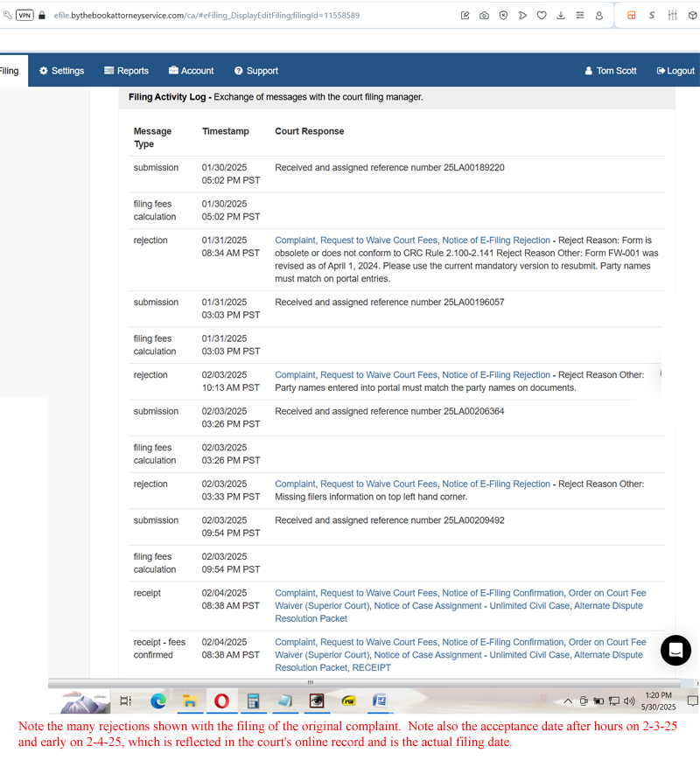Open the RECEIPT link in fees confirmed row
700x767 pixels.
pyautogui.click(x=371, y=667)
